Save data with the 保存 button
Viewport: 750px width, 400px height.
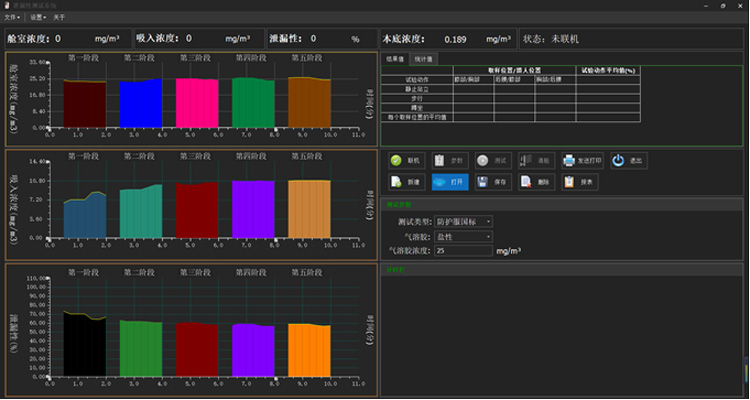coord(495,183)
